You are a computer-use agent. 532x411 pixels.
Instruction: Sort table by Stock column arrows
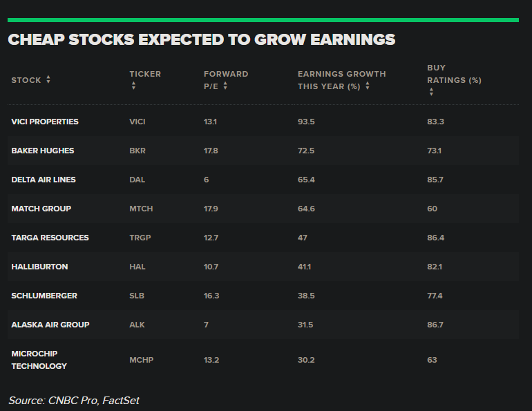[48, 80]
